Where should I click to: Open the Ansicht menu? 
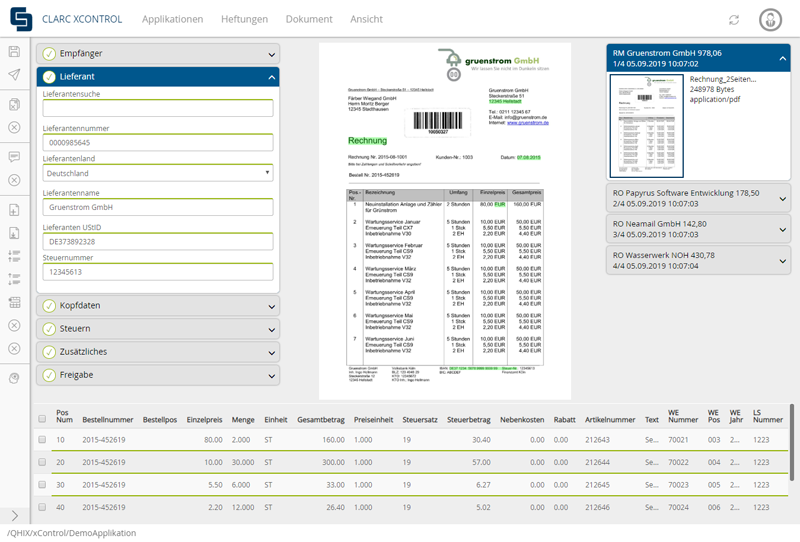[366, 19]
